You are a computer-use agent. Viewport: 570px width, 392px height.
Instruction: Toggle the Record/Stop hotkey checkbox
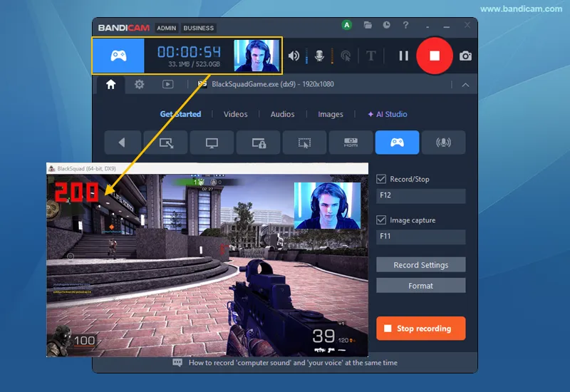[x=381, y=179]
